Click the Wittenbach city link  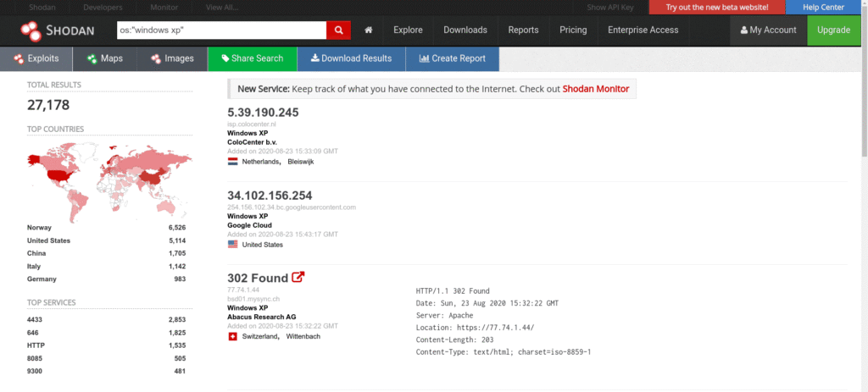pos(303,336)
